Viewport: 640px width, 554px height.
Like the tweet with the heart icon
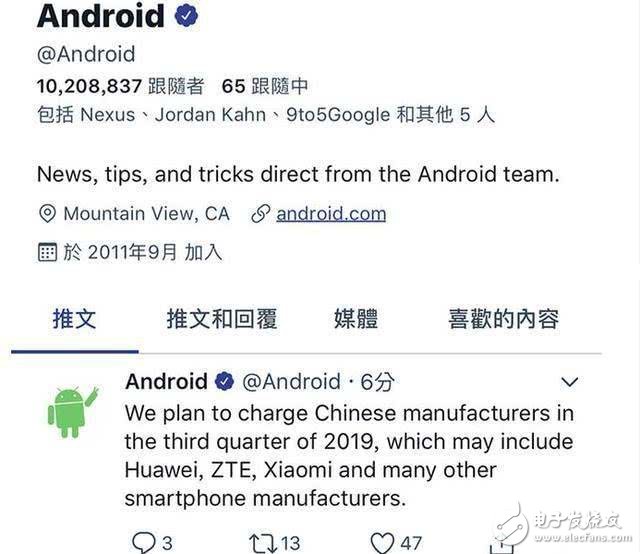click(382, 543)
